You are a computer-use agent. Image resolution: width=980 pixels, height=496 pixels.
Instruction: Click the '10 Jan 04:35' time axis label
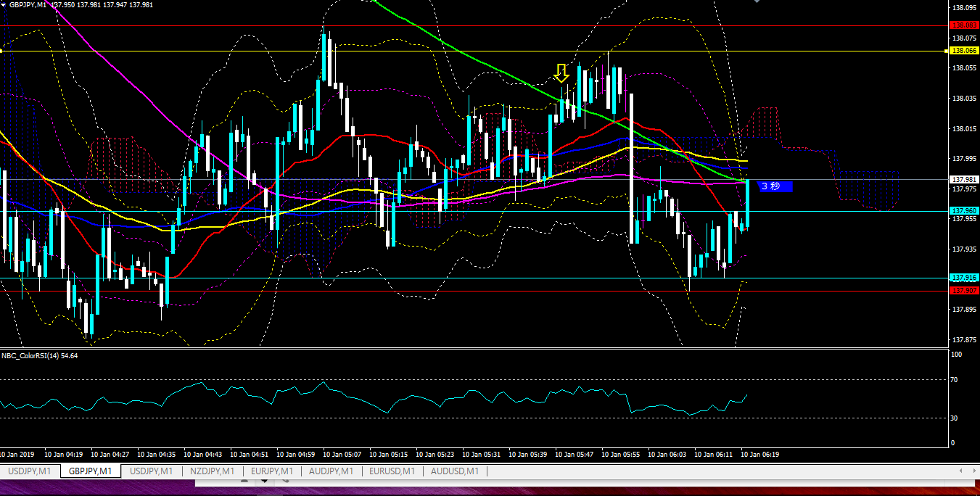(x=156, y=455)
